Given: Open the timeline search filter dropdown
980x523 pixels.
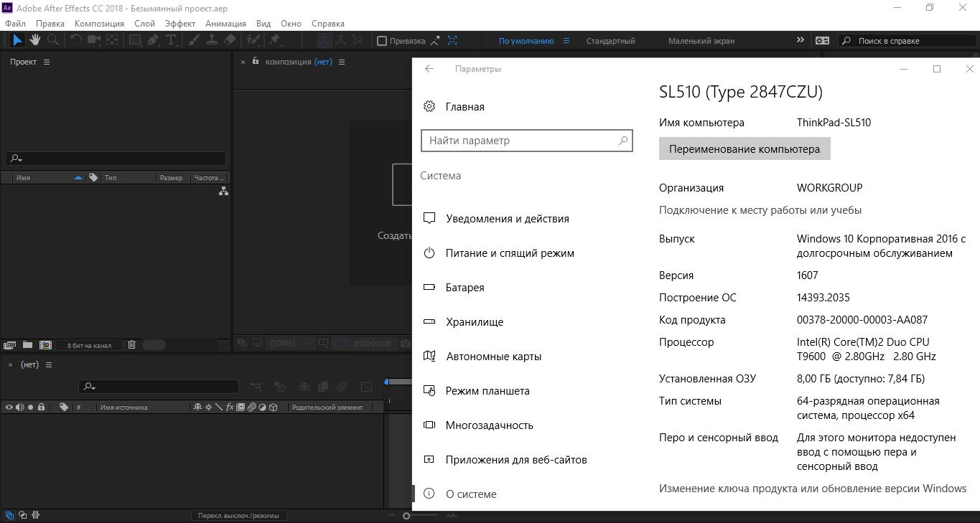Looking at the screenshot, I should [89, 387].
